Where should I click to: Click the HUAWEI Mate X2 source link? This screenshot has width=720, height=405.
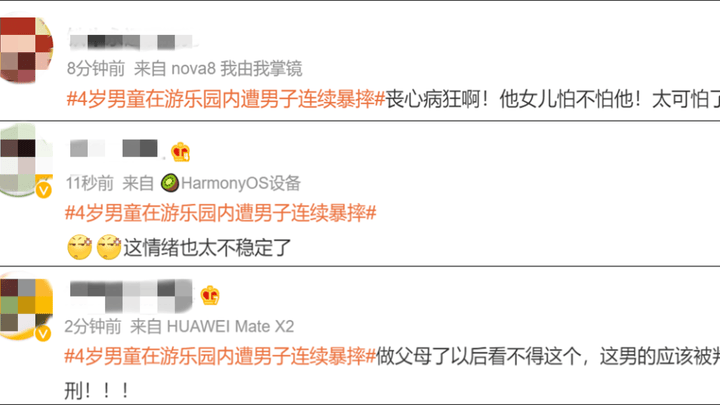(230, 326)
